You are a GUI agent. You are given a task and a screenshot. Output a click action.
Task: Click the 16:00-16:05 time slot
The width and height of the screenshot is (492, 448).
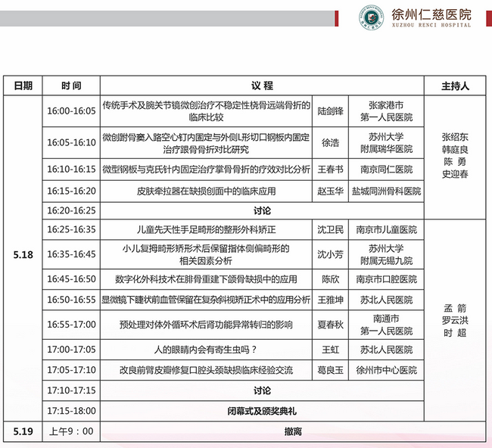pos(72,111)
